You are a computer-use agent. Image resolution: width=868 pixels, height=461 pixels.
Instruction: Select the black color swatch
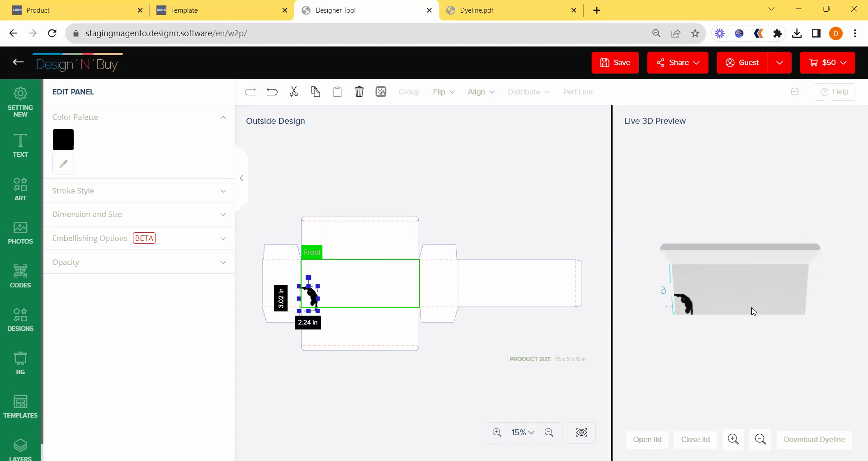tap(63, 140)
